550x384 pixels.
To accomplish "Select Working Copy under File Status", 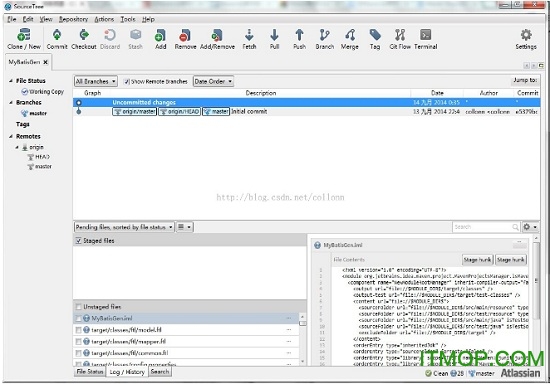I will (x=42, y=92).
